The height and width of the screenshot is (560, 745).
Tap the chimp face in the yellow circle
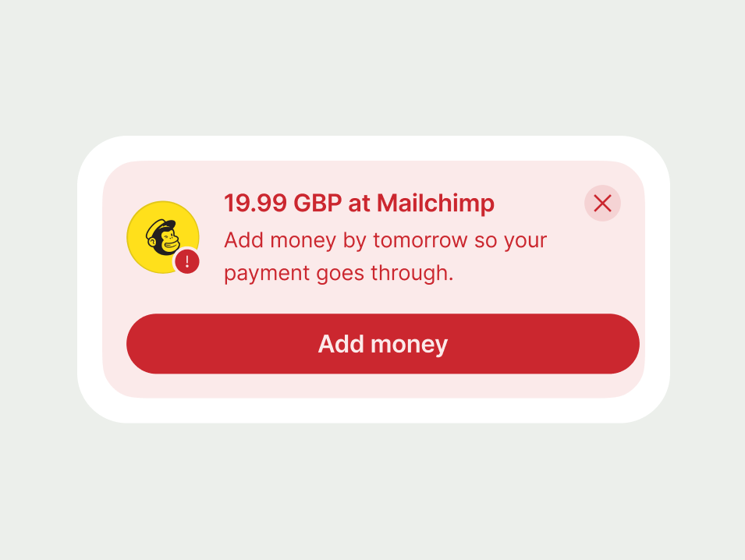(162, 236)
